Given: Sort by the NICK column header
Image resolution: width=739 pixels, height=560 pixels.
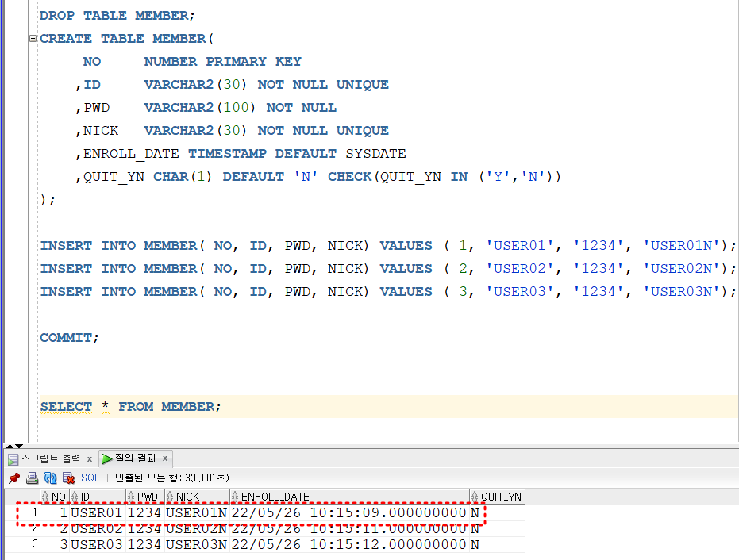Looking at the screenshot, I should coord(198,497).
